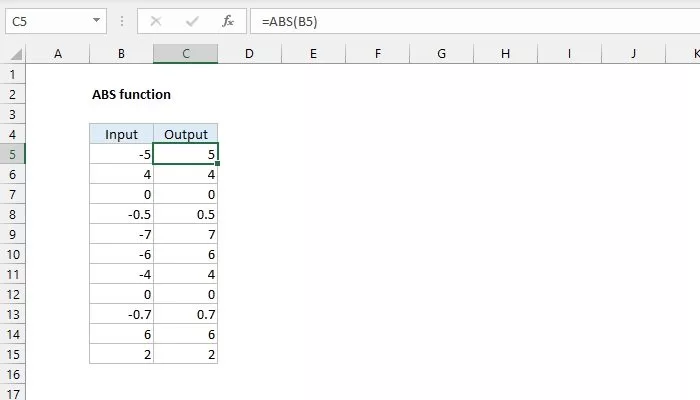
Task: Expand the Name Box dropdown arrow
Action: (96, 20)
